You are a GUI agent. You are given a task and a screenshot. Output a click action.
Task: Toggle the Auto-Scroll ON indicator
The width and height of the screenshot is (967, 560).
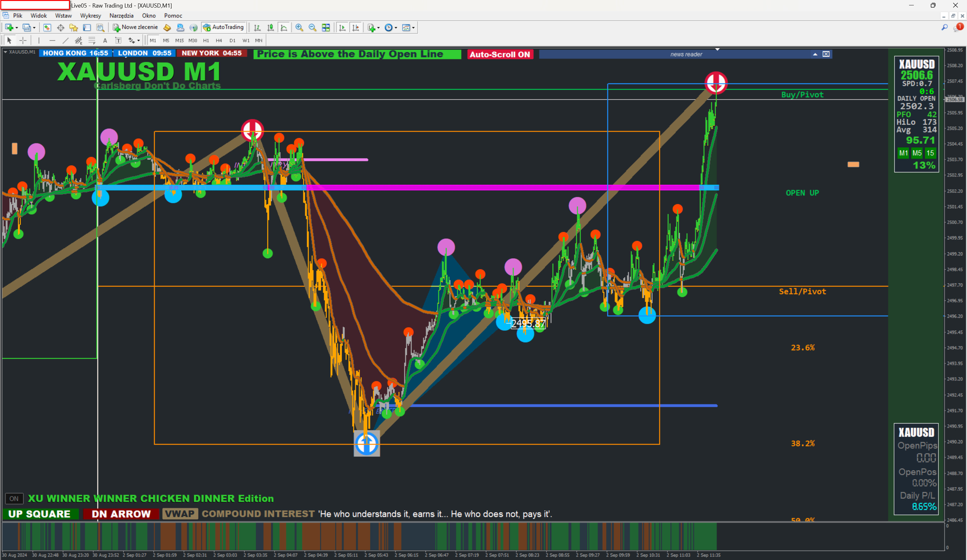coord(500,54)
